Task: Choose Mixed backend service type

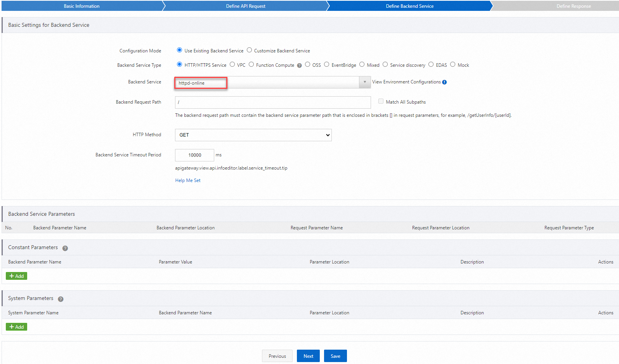Action: pos(362,64)
